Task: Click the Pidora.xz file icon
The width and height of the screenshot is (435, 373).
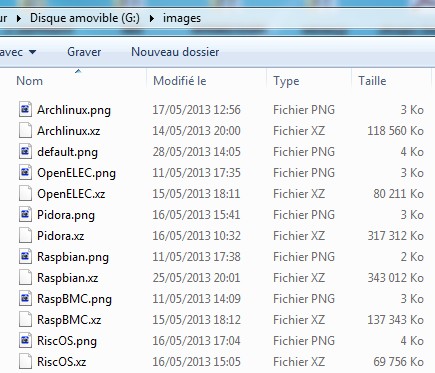Action: pos(25,236)
